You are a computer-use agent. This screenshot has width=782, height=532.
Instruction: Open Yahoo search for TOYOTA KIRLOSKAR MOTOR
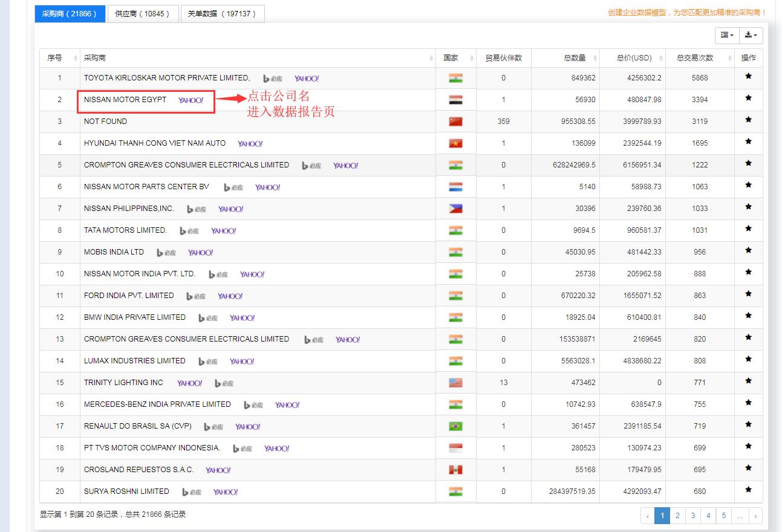click(x=307, y=79)
